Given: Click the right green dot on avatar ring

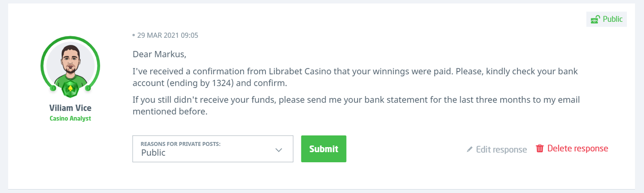Looking at the screenshot, I should coord(88,88).
